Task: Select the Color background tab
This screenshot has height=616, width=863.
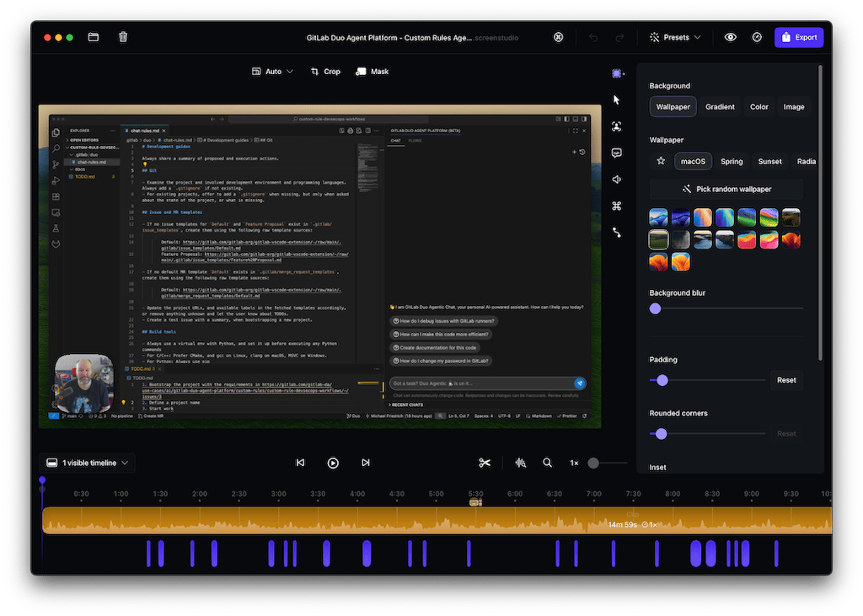Action: (759, 107)
